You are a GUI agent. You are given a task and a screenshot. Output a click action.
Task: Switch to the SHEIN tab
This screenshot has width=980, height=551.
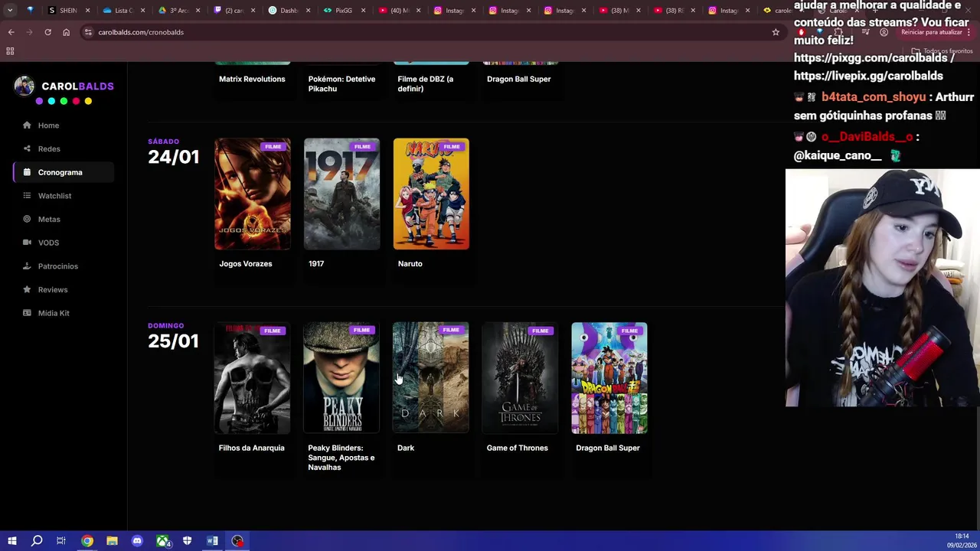pos(67,11)
